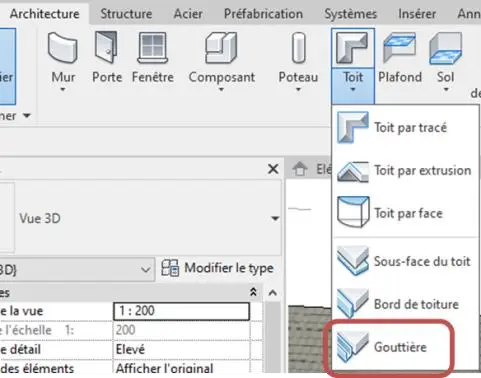Switch to the Acier tab

pyautogui.click(x=188, y=14)
